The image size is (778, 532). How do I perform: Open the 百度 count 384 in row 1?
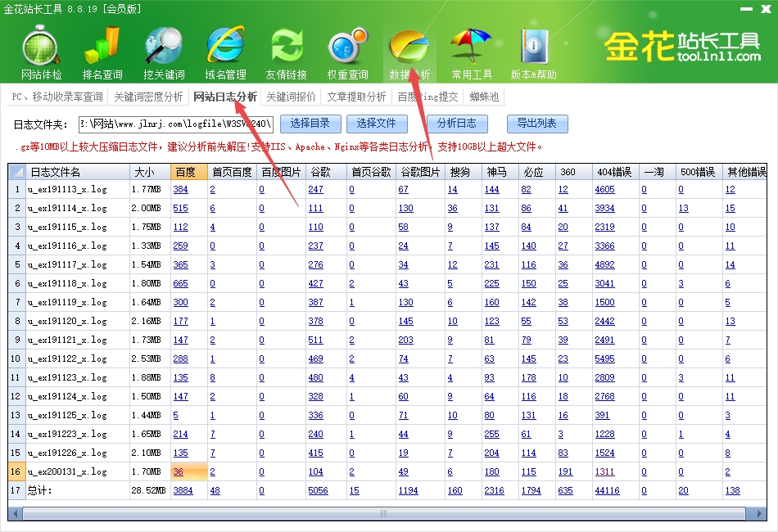click(x=180, y=190)
